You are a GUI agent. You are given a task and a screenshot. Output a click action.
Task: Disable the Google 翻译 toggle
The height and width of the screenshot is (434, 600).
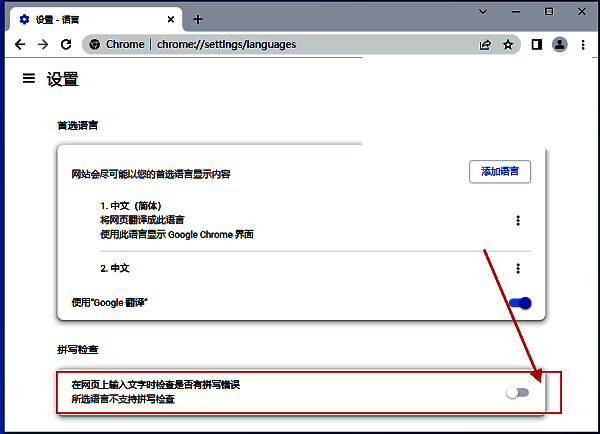point(520,303)
